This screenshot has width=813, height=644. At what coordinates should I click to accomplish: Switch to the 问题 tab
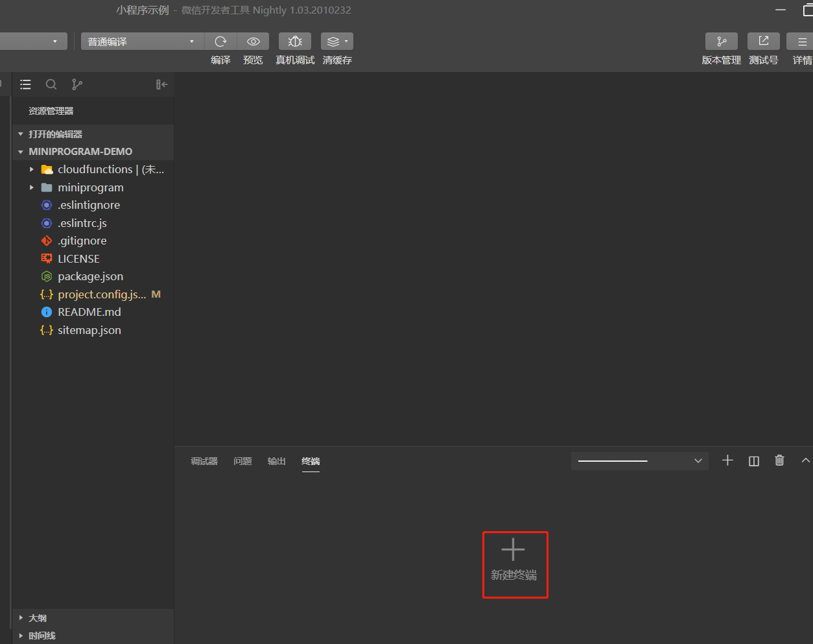click(242, 461)
